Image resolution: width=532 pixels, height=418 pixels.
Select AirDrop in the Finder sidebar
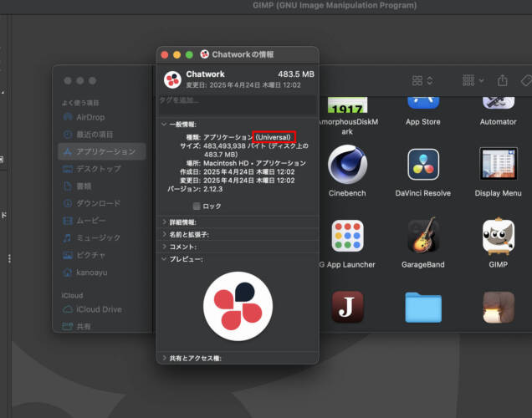[x=102, y=117]
